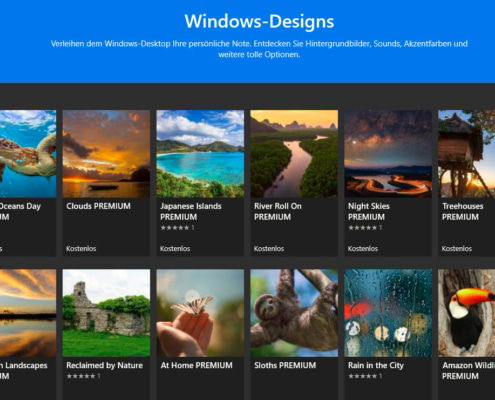Click the Clouds PREMIUM title
Screen dimensions: 495x400
[98, 206]
